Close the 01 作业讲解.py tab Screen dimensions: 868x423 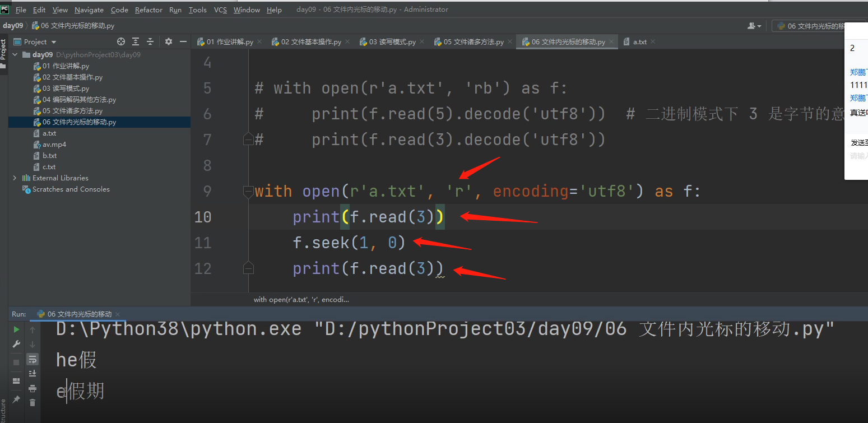[x=259, y=41]
